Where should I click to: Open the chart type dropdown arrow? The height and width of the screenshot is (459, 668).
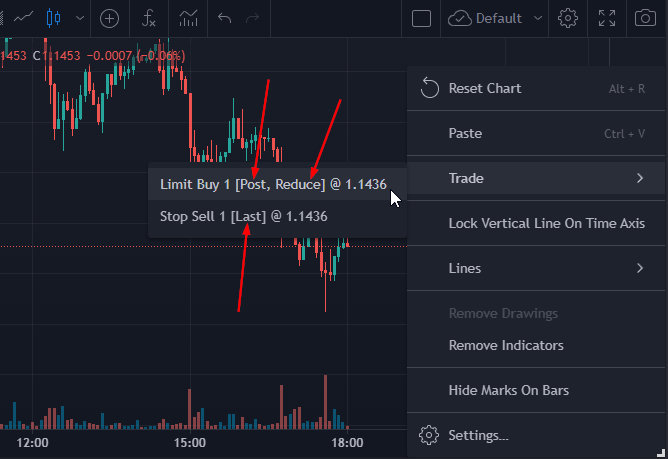(x=80, y=18)
